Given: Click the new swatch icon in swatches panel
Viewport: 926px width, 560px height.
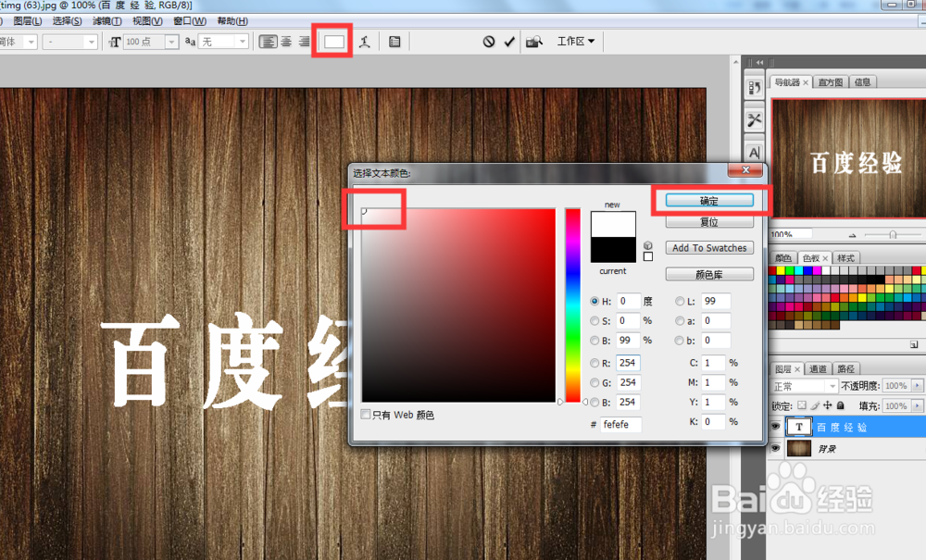Looking at the screenshot, I should click(914, 344).
